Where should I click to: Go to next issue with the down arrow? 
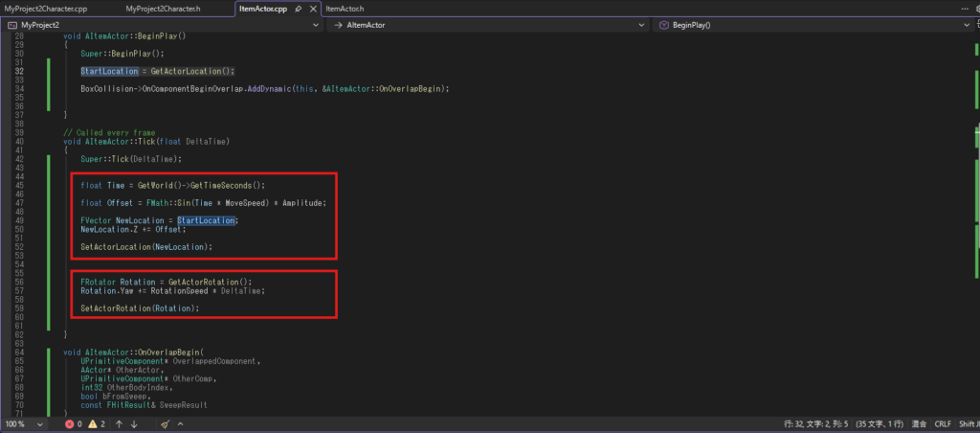135,423
